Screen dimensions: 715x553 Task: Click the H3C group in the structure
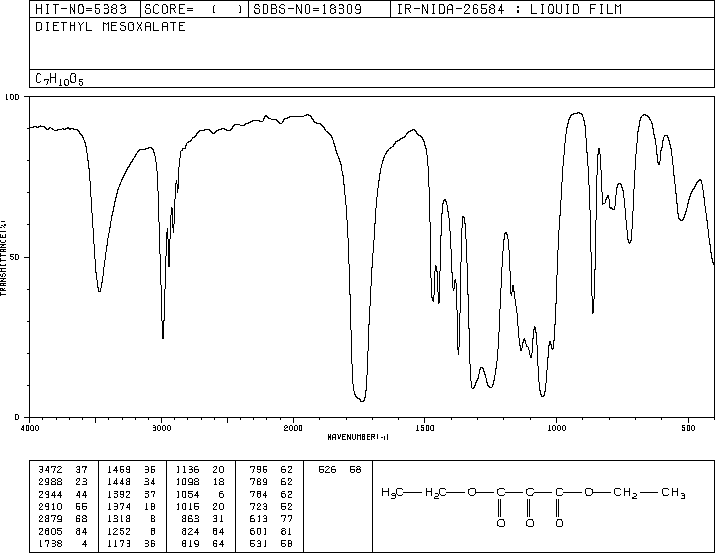[393, 493]
